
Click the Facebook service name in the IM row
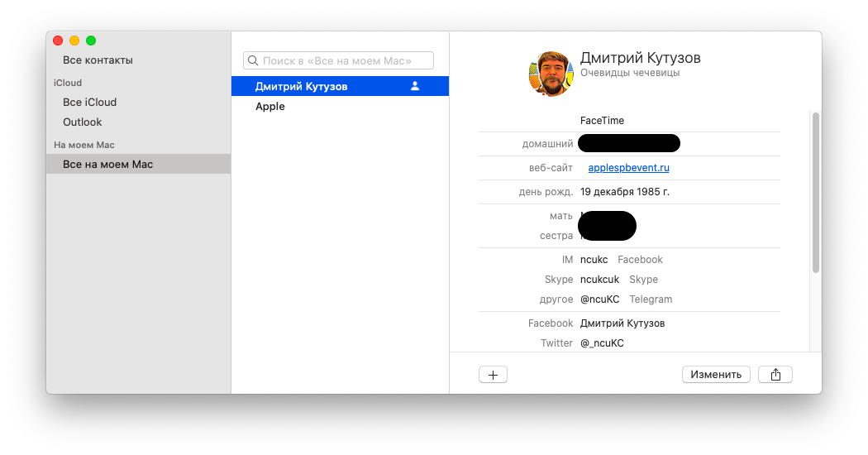point(640,260)
